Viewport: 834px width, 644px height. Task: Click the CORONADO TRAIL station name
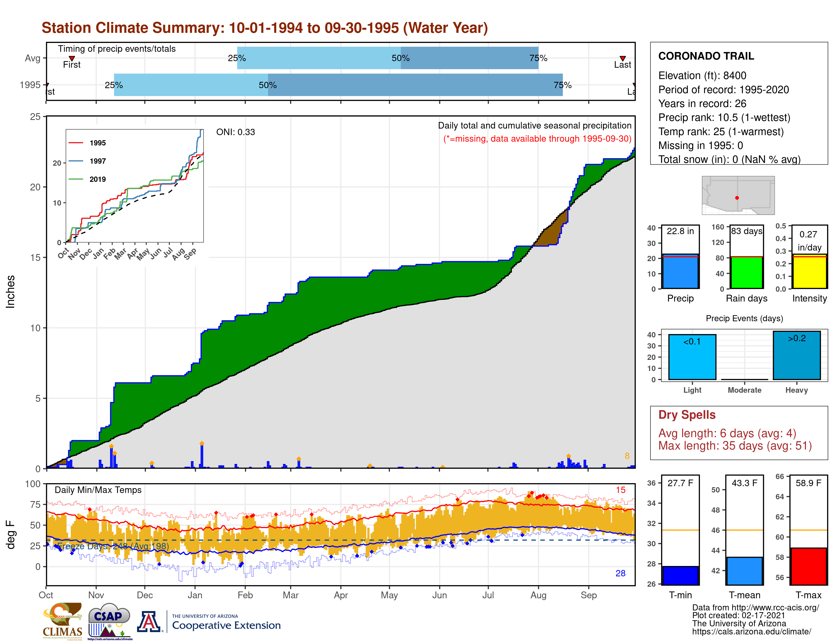click(x=706, y=56)
